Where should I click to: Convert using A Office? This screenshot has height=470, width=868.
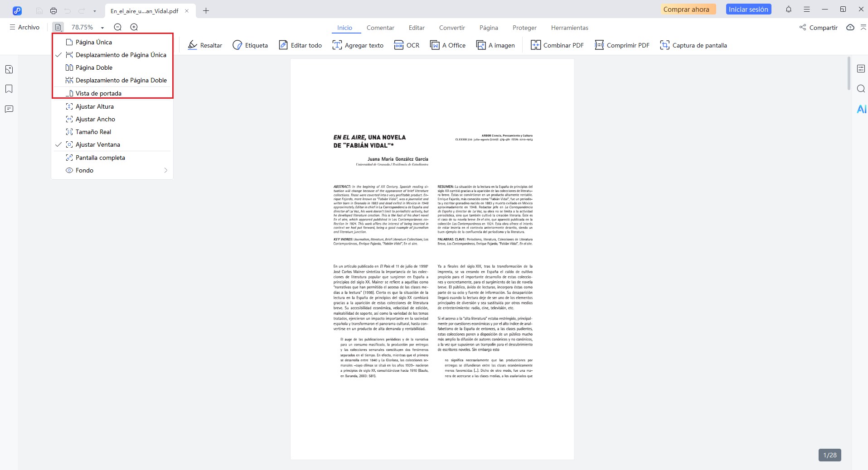pos(448,45)
